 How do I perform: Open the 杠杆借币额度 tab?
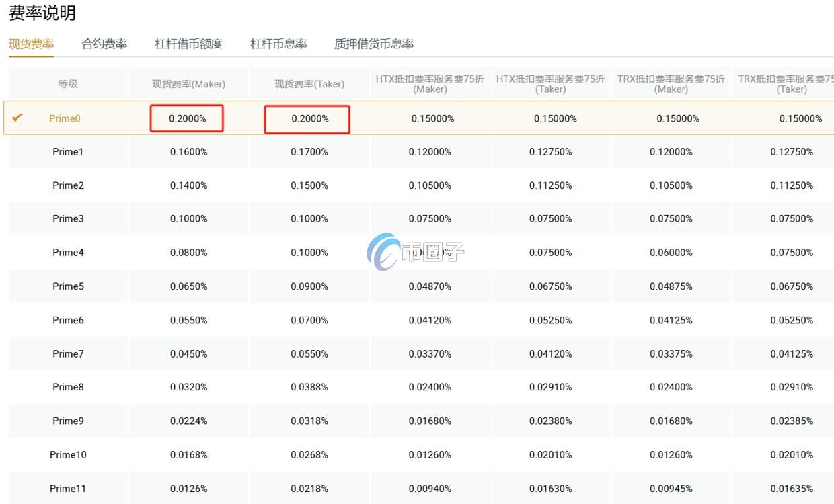click(x=188, y=44)
